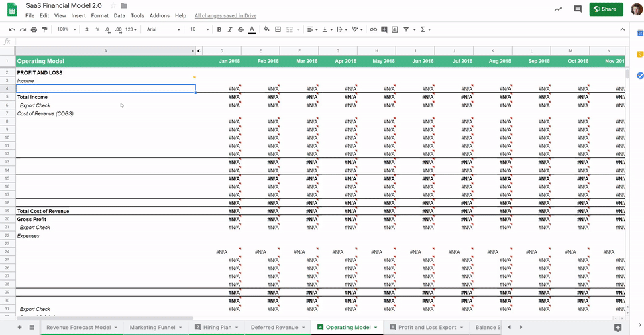Expand the Operating Model tab options arrow
Image resolution: width=644 pixels, height=335 pixels.
[376, 327]
